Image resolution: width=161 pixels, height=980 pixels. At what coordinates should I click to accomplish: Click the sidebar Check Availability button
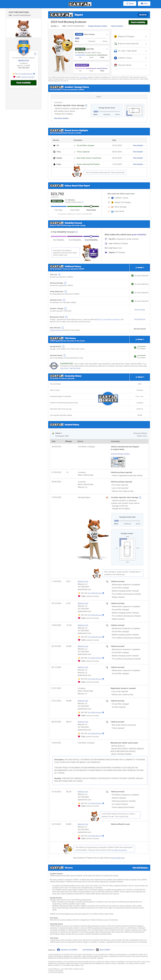(x=23, y=82)
